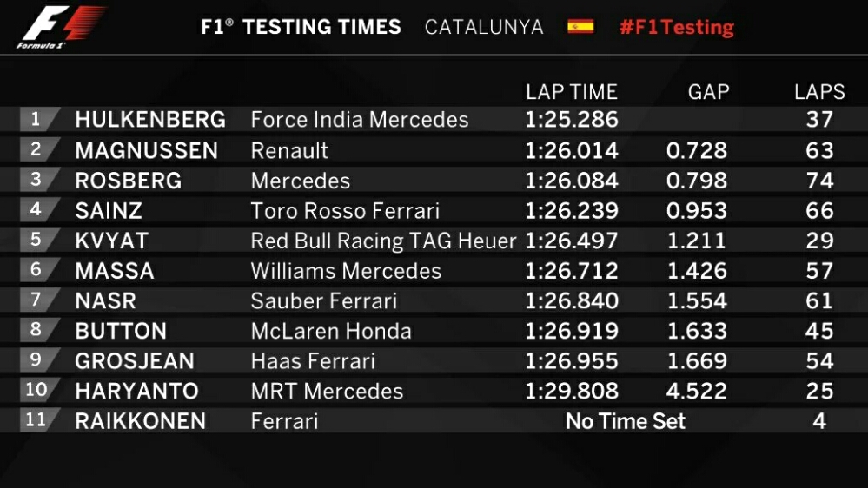Click the F1 Testing Times title
This screenshot has height=488, width=868.
pos(301,27)
